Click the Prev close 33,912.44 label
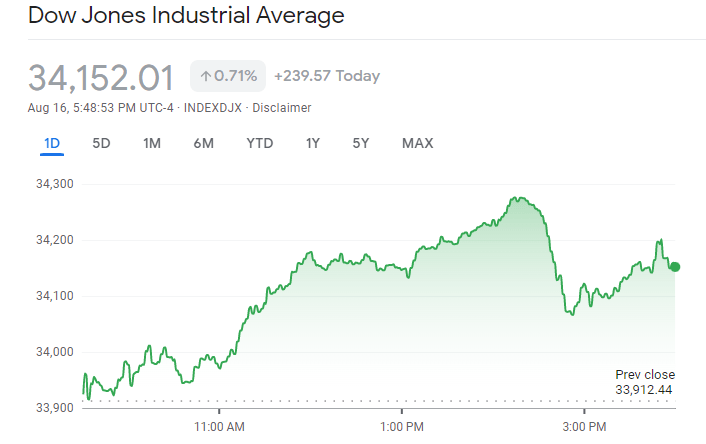706x444 pixels. click(x=644, y=382)
